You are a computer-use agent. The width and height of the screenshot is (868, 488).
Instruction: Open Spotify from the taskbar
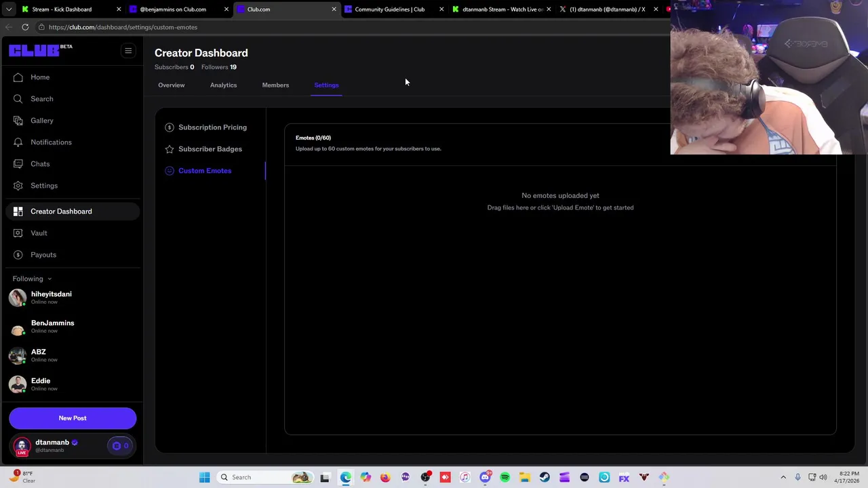(505, 477)
